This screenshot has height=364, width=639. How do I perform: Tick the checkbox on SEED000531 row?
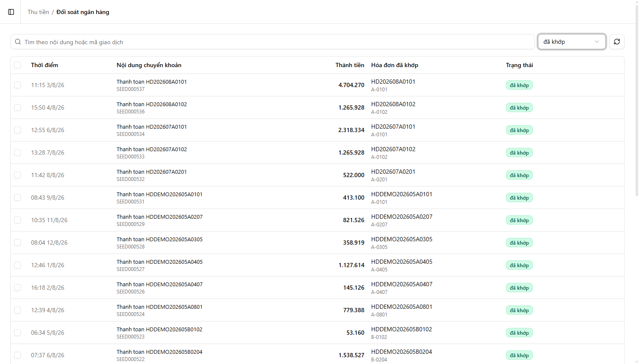pyautogui.click(x=17, y=198)
